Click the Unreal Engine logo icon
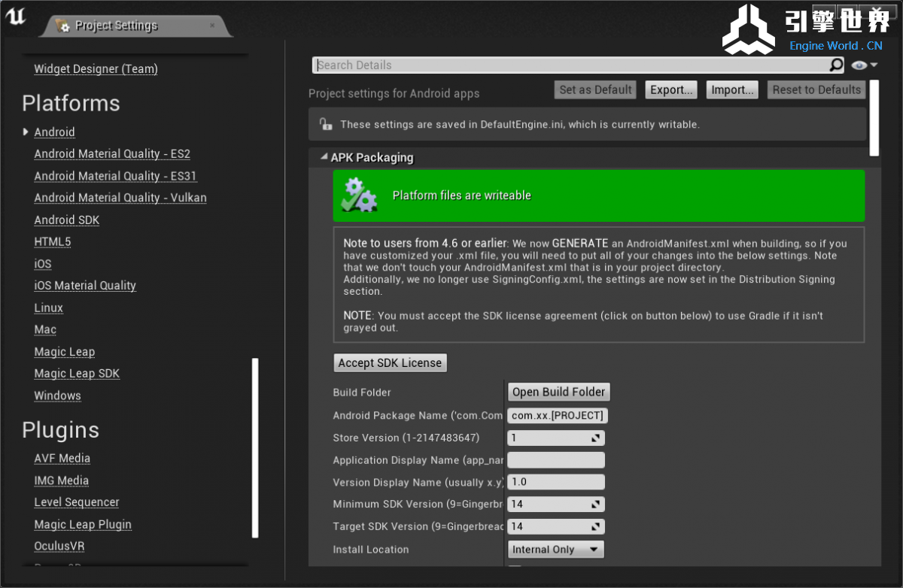 [x=16, y=17]
